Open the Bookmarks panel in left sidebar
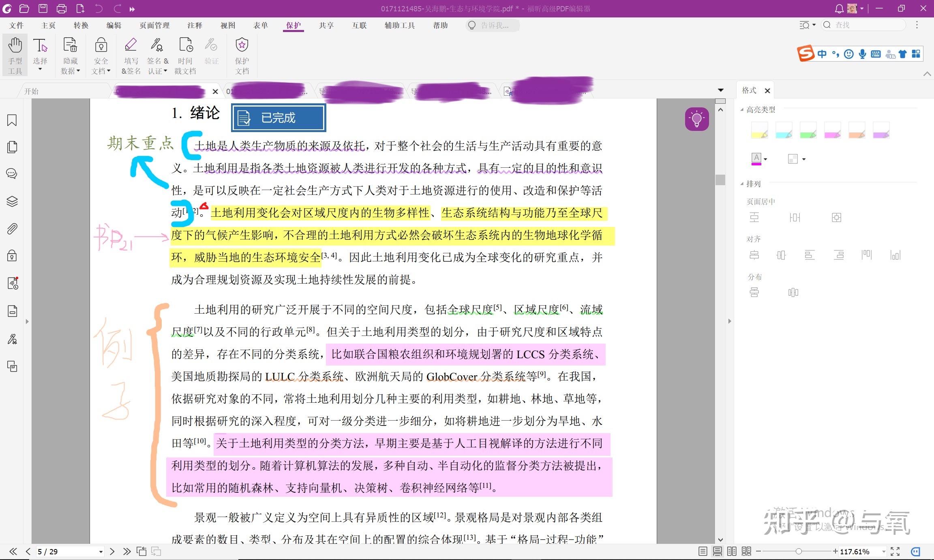The height and width of the screenshot is (560, 934). [12, 120]
